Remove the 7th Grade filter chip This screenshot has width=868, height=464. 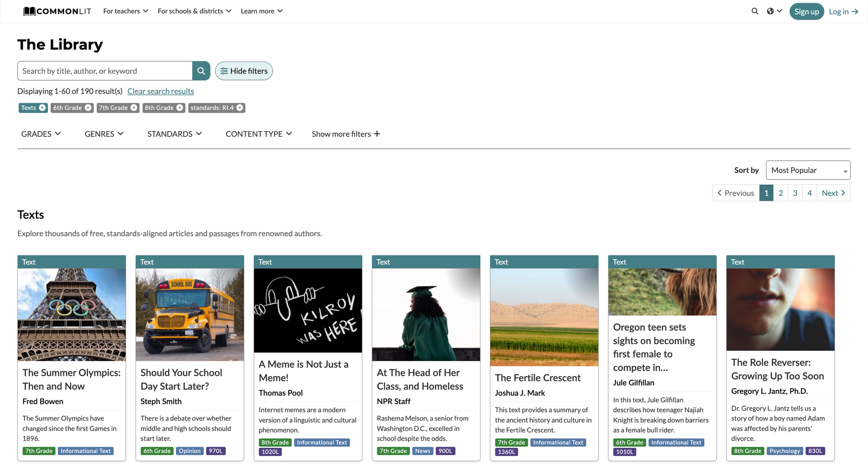click(134, 108)
